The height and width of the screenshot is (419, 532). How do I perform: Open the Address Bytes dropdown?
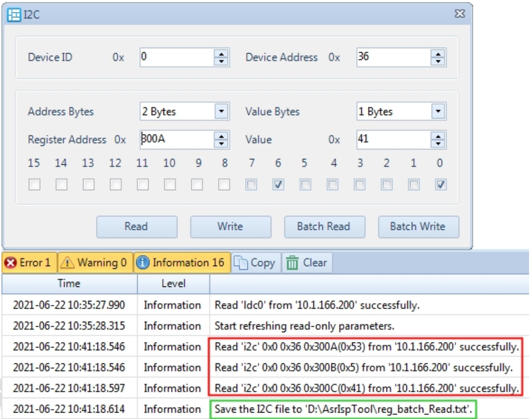(222, 112)
